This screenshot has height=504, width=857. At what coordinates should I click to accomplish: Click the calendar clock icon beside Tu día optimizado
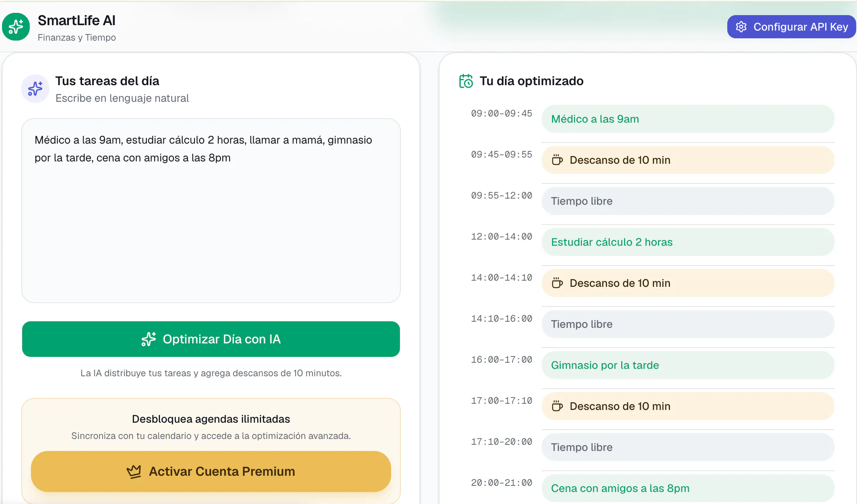tap(466, 81)
